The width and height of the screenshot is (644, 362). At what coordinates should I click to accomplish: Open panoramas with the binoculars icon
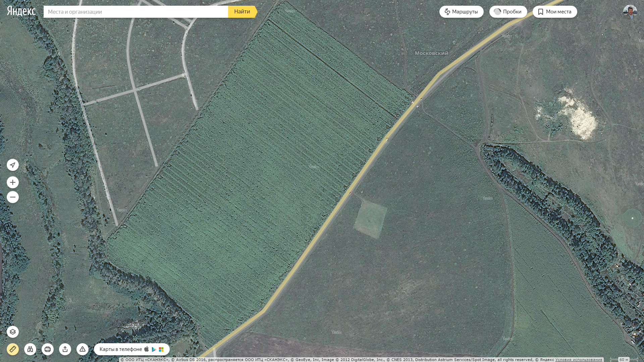(x=30, y=349)
